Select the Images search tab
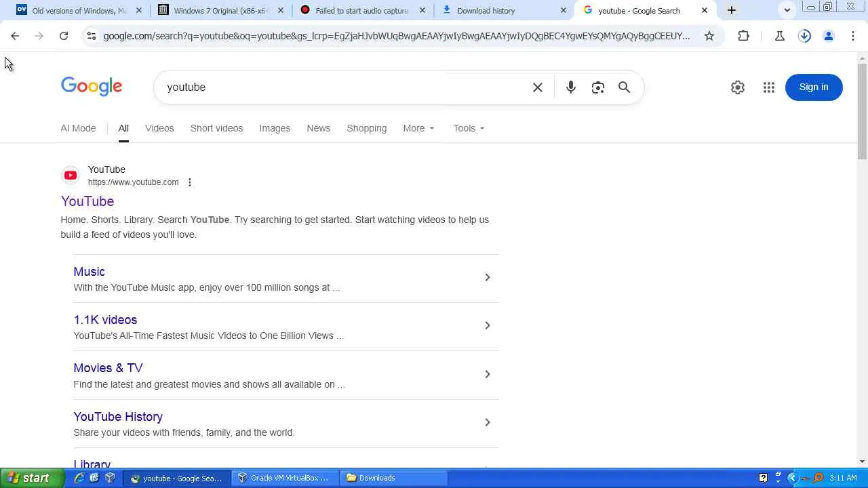 [x=275, y=128]
